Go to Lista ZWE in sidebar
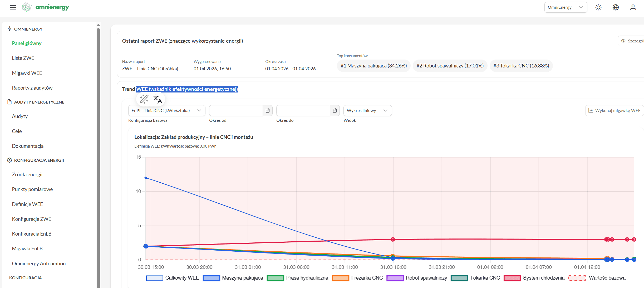Screen dimensions: 644x288 pyautogui.click(x=23, y=58)
